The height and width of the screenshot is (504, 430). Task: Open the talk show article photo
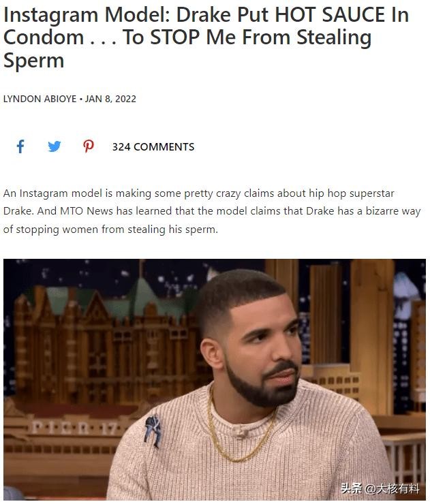coord(215,379)
